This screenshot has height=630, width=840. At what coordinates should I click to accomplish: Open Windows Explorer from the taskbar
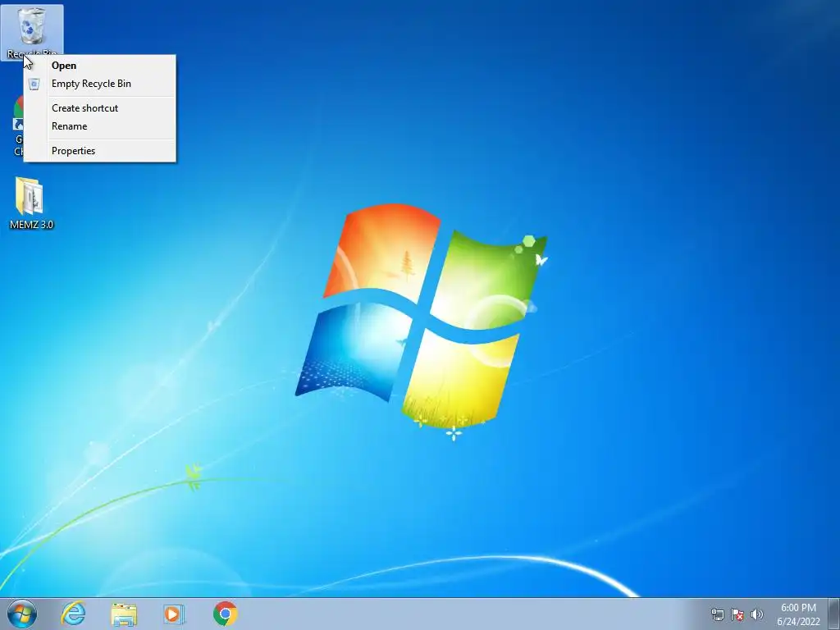coord(124,614)
